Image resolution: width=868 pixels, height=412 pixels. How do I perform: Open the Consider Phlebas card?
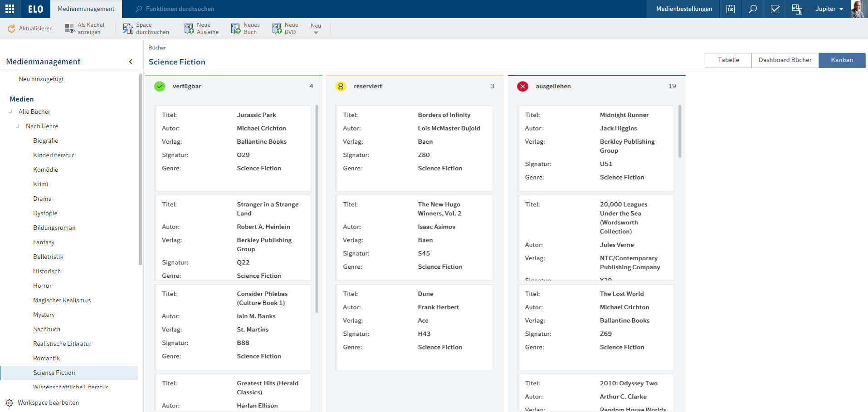click(x=233, y=327)
